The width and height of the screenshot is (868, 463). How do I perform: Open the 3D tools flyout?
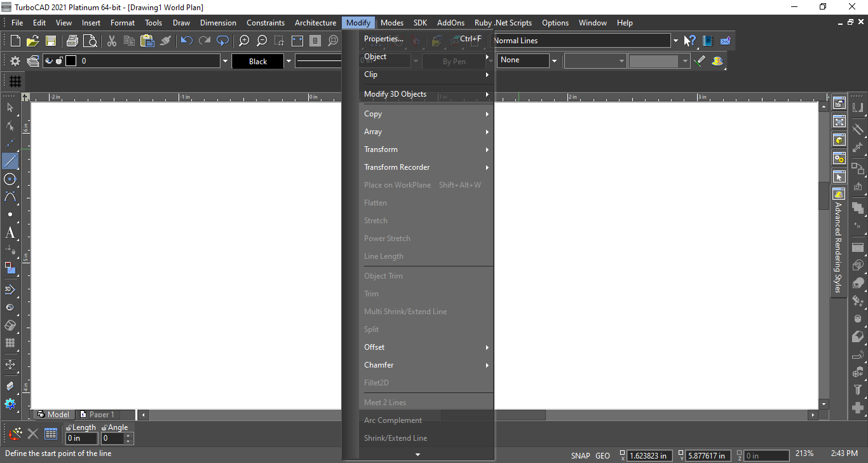tap(10, 289)
